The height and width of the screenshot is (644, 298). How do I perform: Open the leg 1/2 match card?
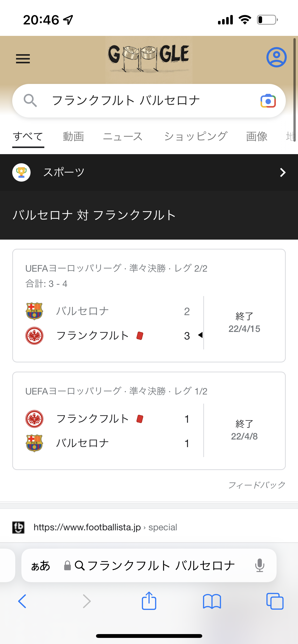click(x=149, y=421)
